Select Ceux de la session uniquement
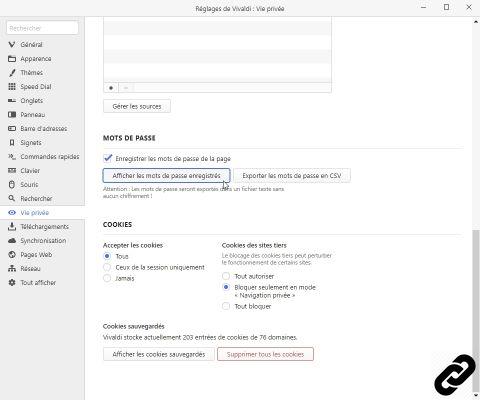This screenshot has height=400, width=480. 107,267
